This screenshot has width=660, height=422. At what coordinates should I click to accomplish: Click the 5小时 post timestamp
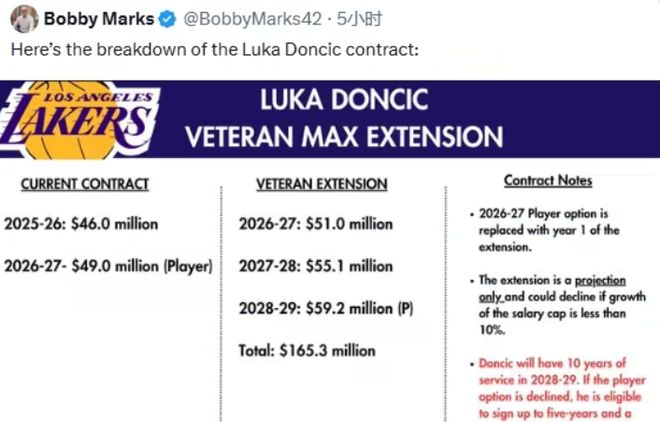pos(359,19)
